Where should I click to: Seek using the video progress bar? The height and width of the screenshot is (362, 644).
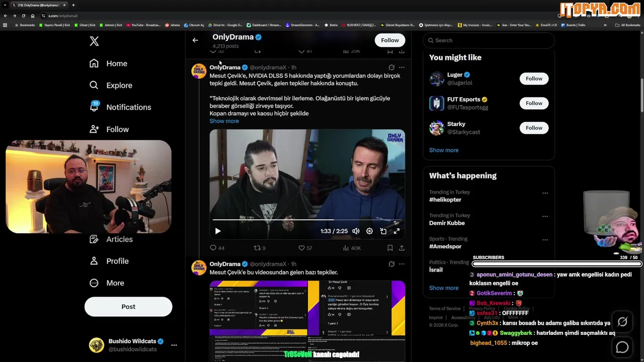307,220
